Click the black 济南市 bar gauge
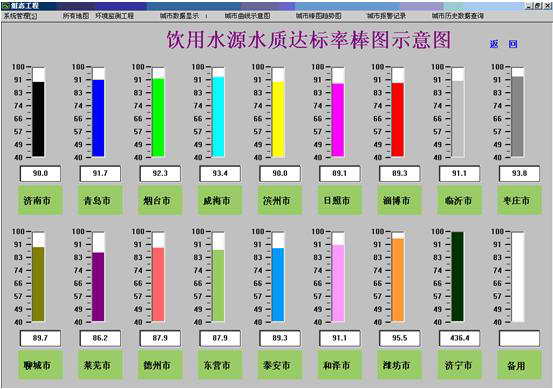This screenshot has height=389, width=553. coord(38,112)
